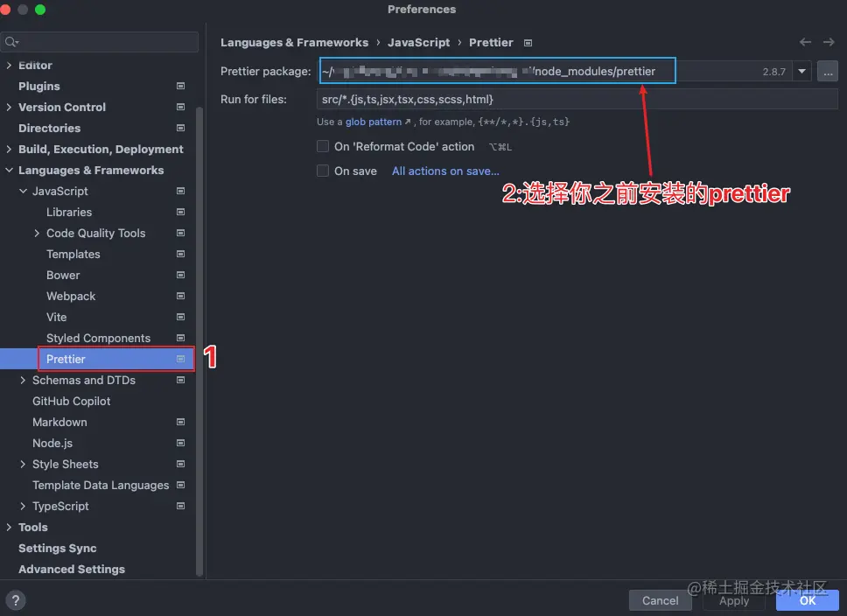Open the Directories settings page
Image resolution: width=847 pixels, height=616 pixels.
coord(49,128)
